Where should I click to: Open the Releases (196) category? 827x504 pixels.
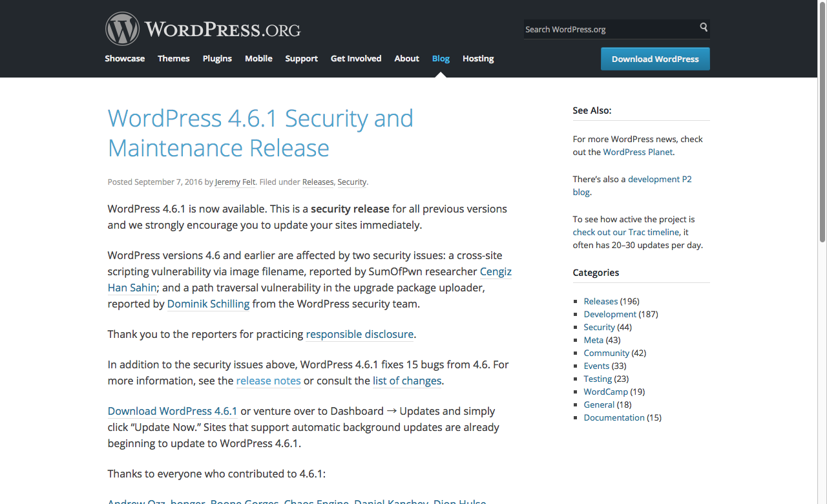point(601,301)
